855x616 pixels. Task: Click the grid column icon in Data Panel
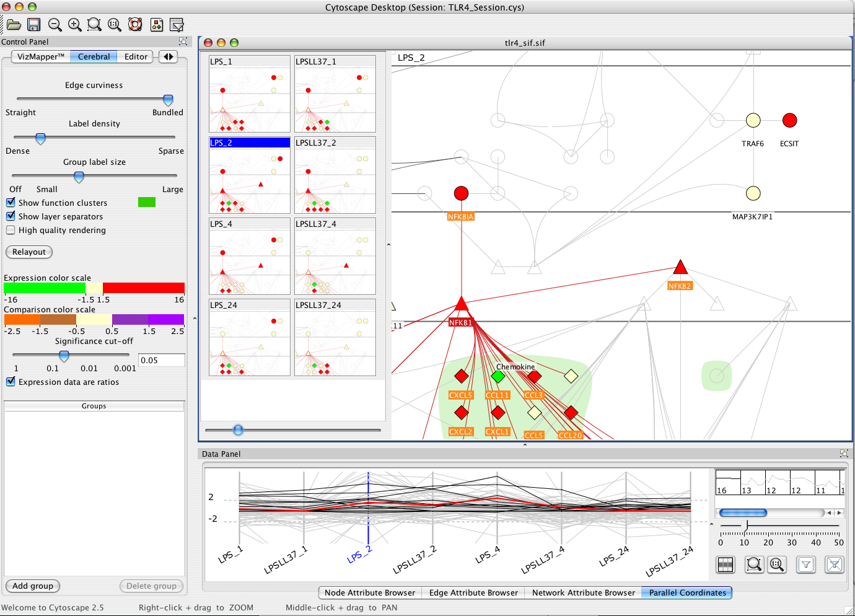725,565
